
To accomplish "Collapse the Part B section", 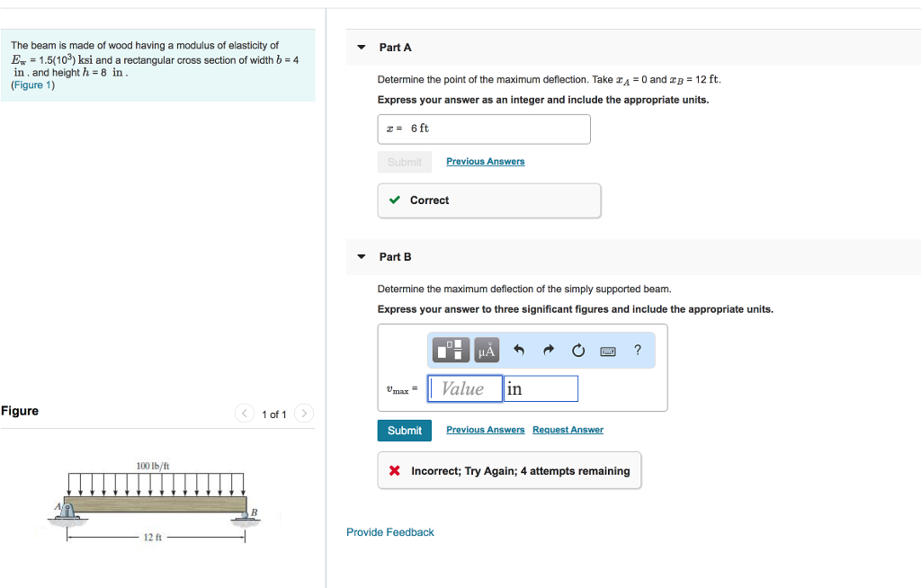I will click(361, 257).
